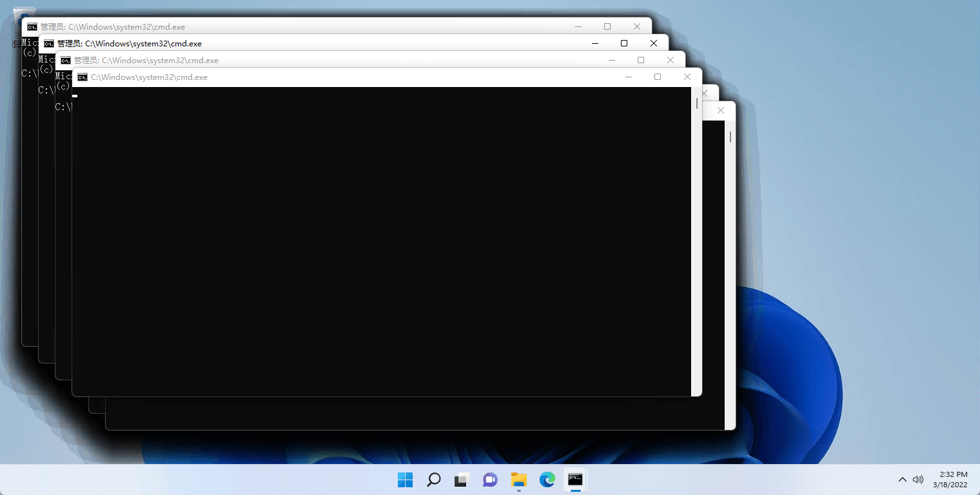Launch Microsoft Edge from the taskbar
This screenshot has width=980, height=495.
coord(547,480)
